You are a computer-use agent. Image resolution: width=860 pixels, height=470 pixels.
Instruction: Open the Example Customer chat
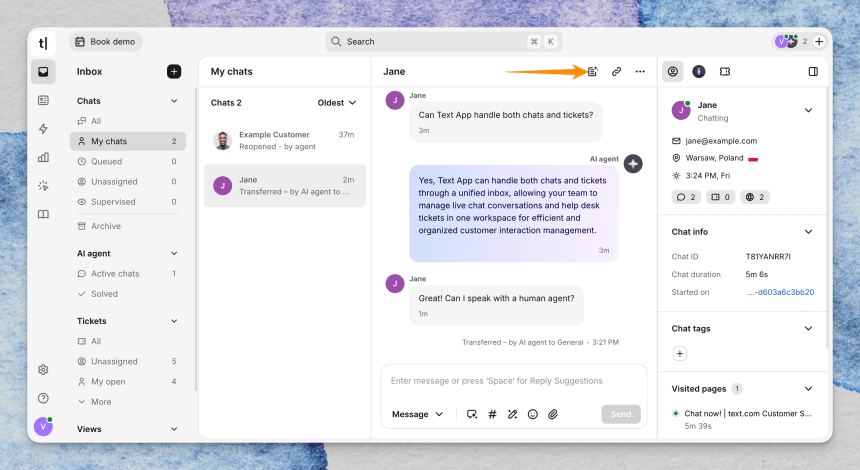284,140
